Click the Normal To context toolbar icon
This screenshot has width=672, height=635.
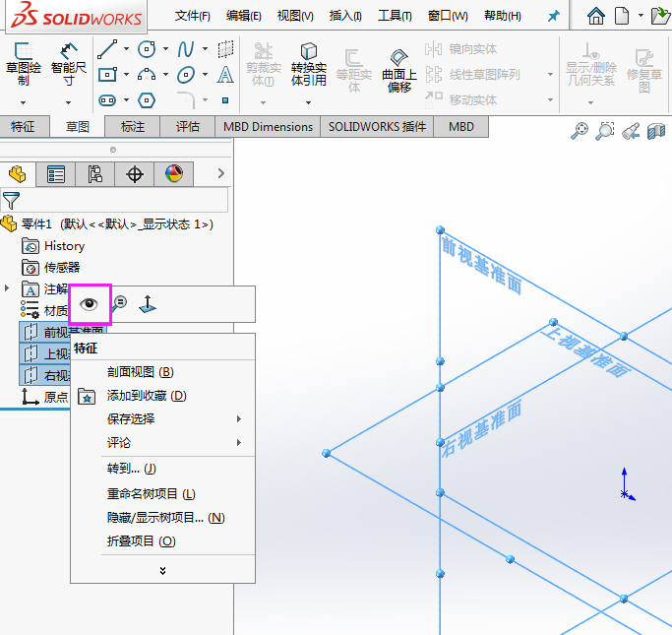coord(148,304)
